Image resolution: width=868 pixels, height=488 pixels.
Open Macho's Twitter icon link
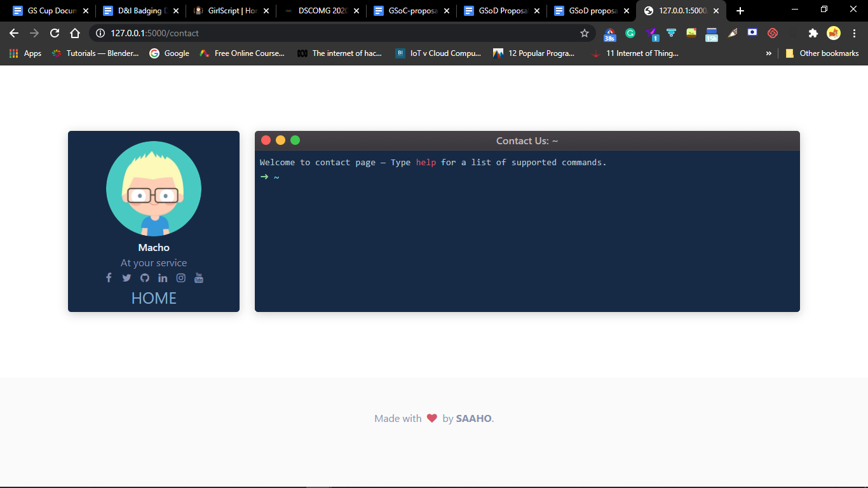[x=126, y=278]
